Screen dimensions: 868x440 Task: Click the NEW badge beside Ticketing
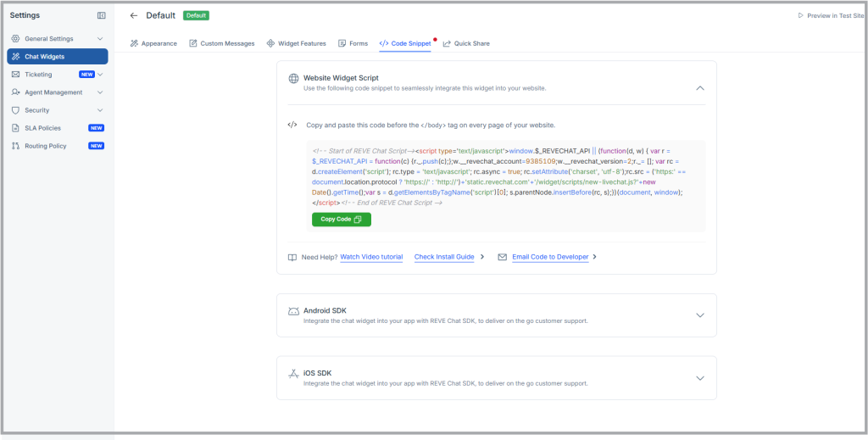click(87, 74)
